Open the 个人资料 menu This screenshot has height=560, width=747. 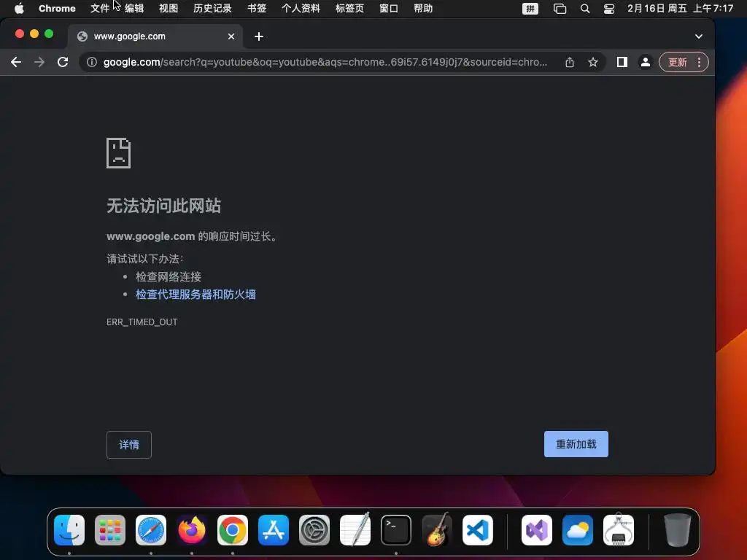[x=301, y=9]
